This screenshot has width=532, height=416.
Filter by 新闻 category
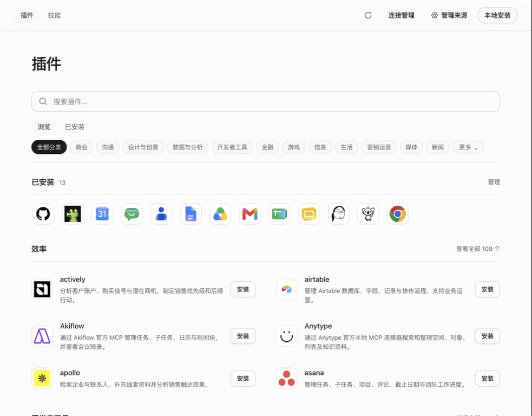tap(438, 147)
